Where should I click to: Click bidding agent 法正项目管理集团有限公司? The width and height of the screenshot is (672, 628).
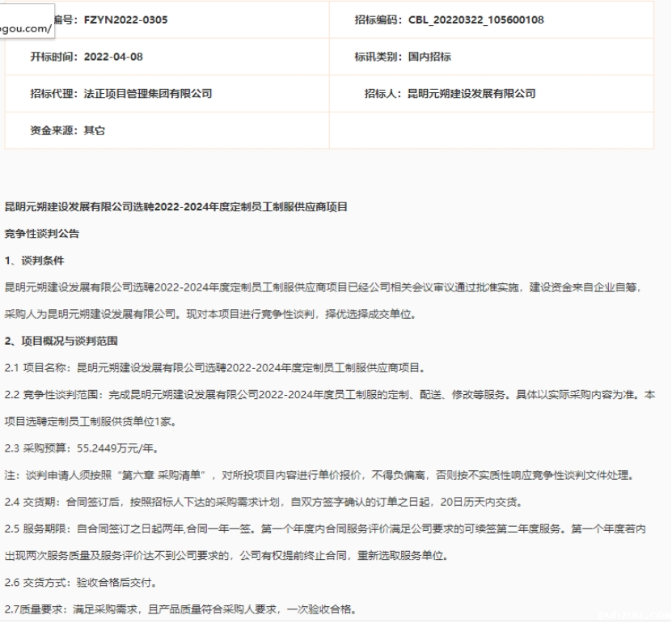[148, 94]
